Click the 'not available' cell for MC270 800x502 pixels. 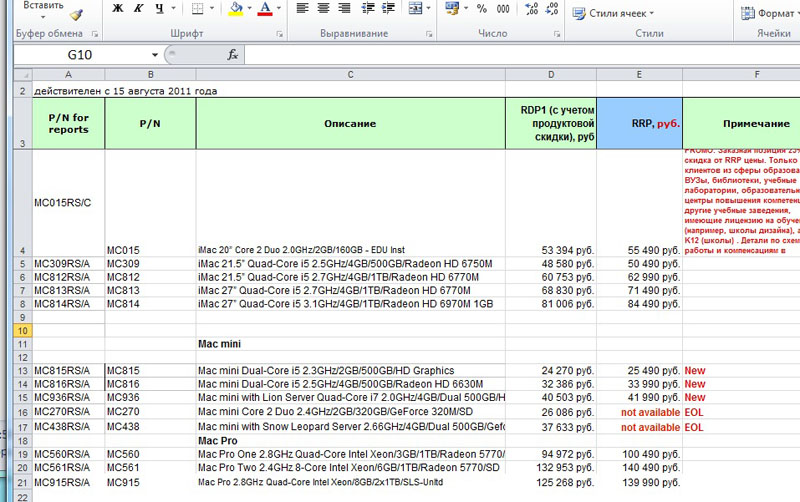(639, 412)
